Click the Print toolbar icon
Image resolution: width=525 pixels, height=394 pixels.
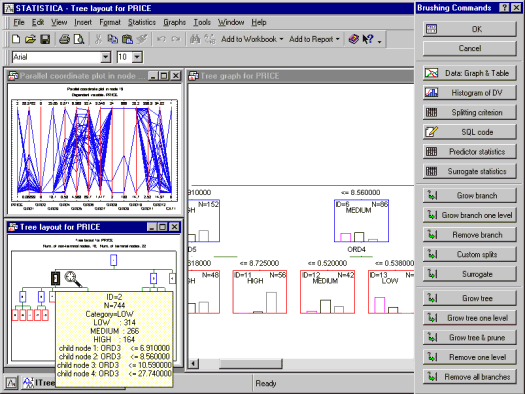(65, 39)
